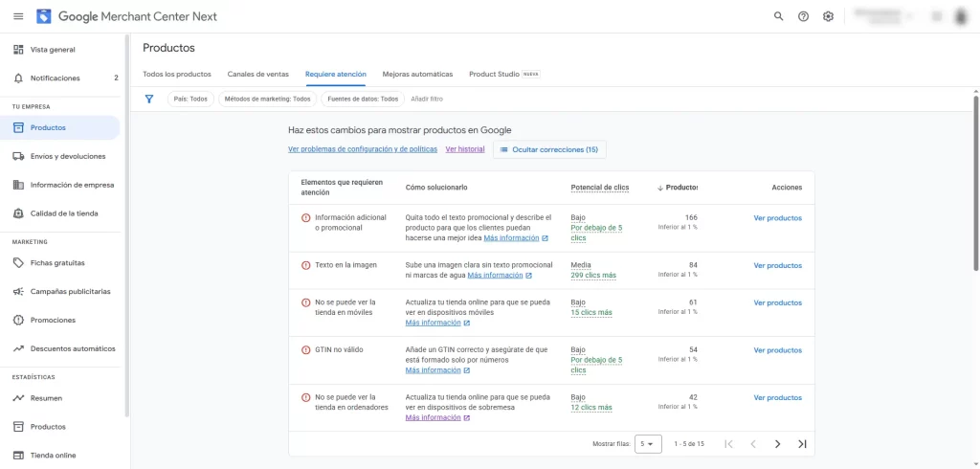Open the Mostrar filas dropdown
Image resolution: width=980 pixels, height=469 pixels.
coord(648,444)
